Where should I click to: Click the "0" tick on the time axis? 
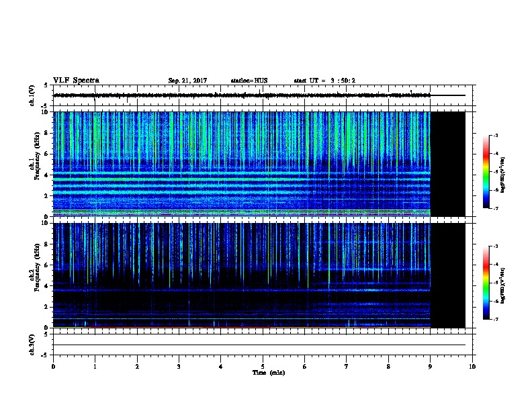point(53,367)
